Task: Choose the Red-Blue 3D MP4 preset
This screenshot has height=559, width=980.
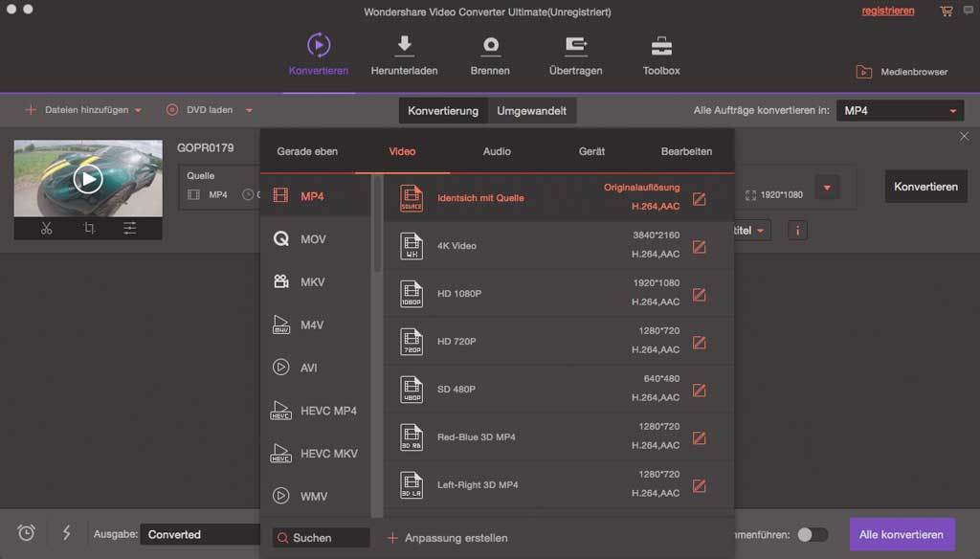Action: (559, 437)
